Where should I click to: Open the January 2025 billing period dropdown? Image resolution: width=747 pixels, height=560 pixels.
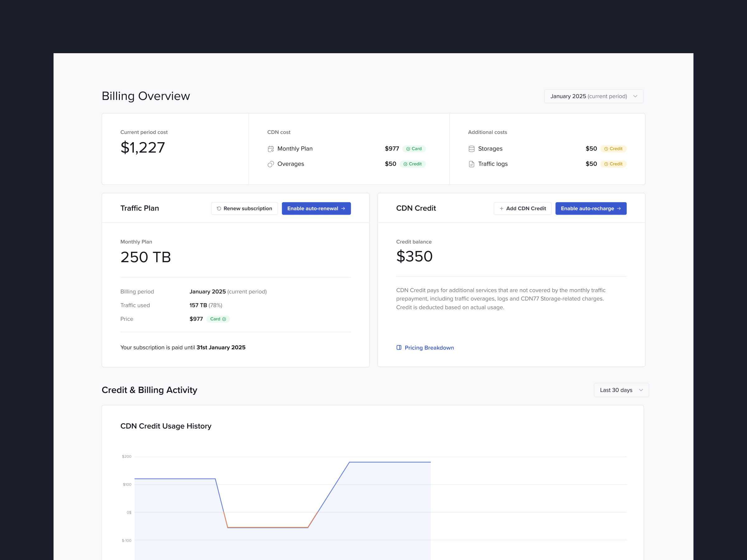pos(593,96)
